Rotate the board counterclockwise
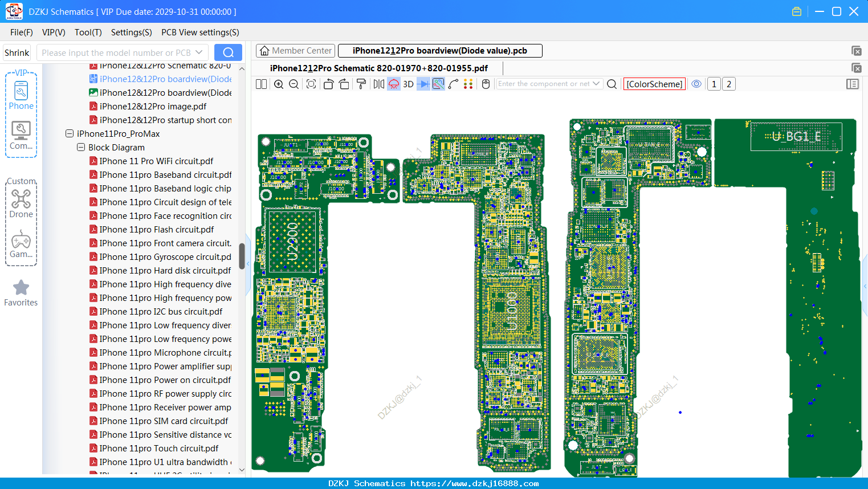The image size is (868, 489). point(328,84)
